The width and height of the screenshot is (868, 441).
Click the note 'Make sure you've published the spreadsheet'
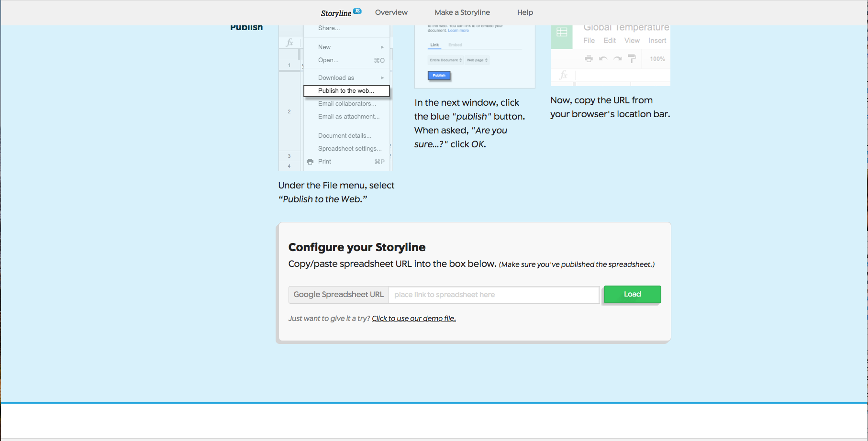[577, 265]
